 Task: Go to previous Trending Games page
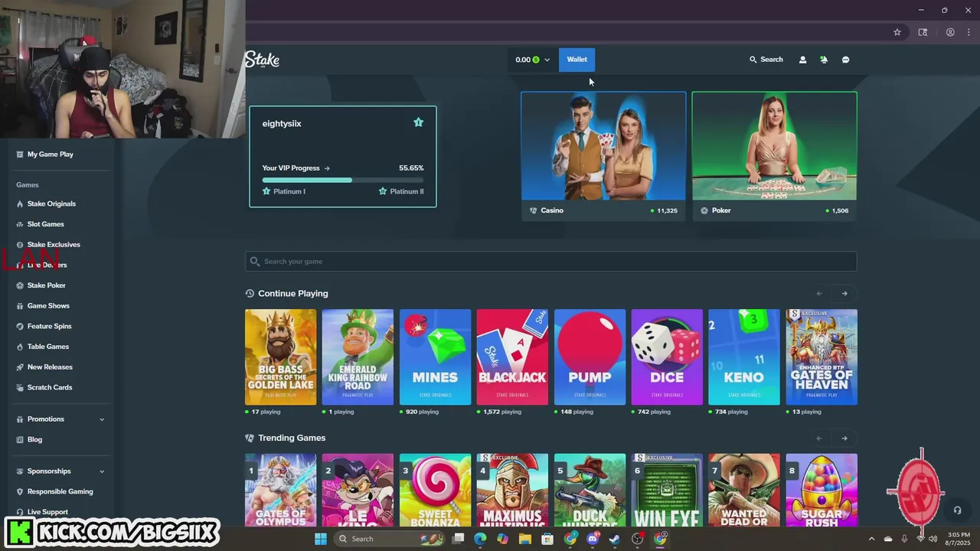819,439
